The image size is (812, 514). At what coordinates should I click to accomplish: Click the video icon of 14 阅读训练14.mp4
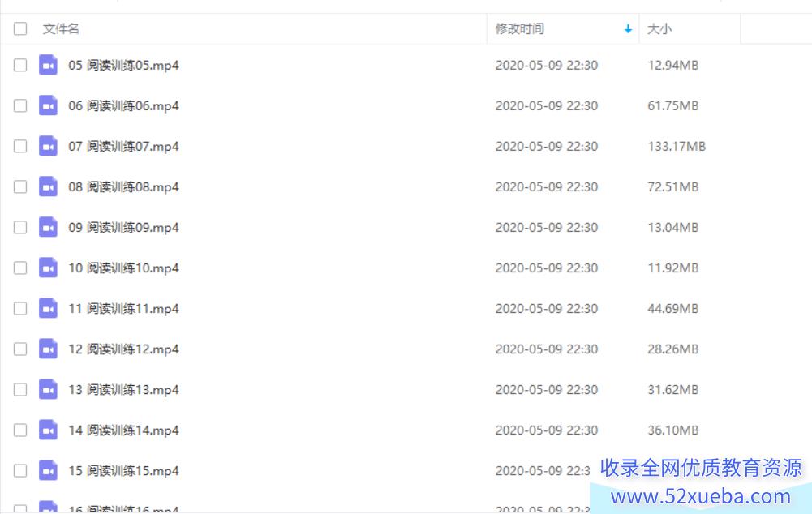[48, 430]
